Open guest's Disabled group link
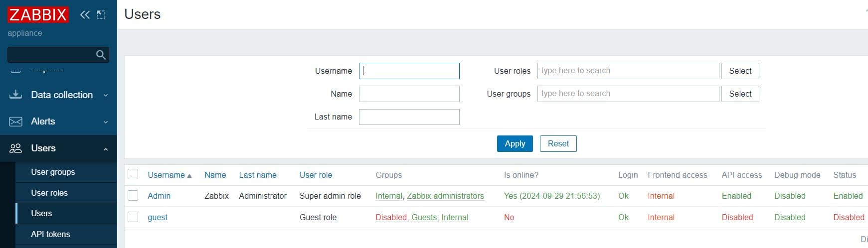Viewport: 868px width, 248px height. (x=391, y=217)
